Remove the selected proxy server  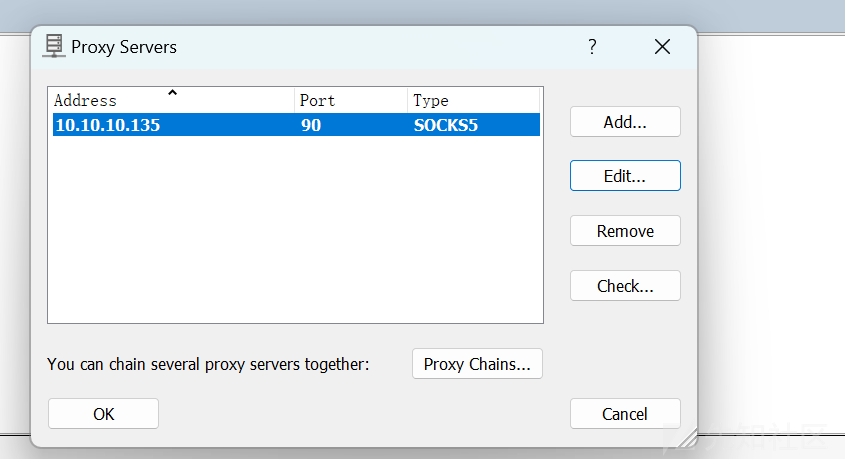[625, 231]
